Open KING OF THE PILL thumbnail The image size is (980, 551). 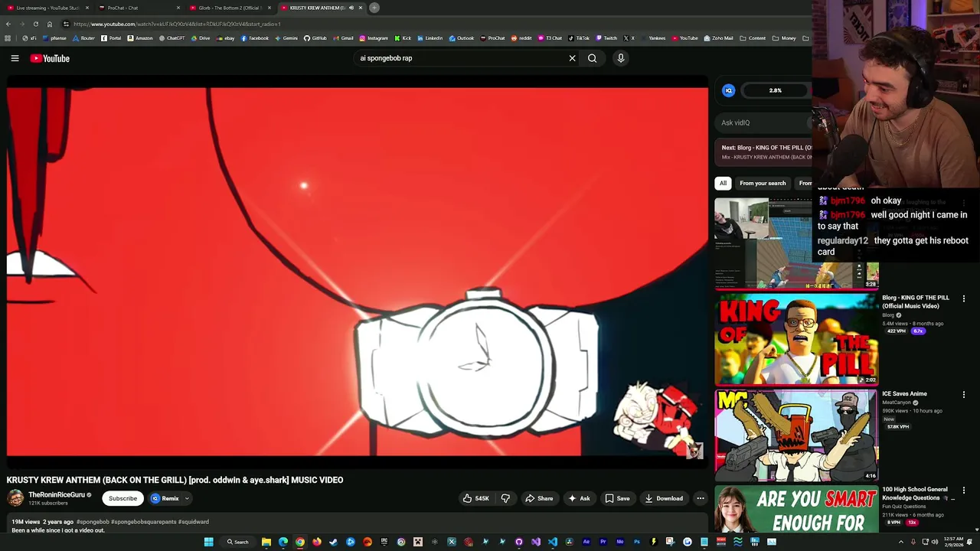click(x=796, y=339)
